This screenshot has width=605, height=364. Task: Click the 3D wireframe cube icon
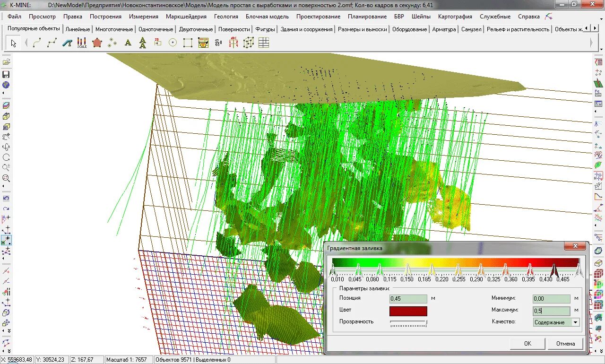248,43
